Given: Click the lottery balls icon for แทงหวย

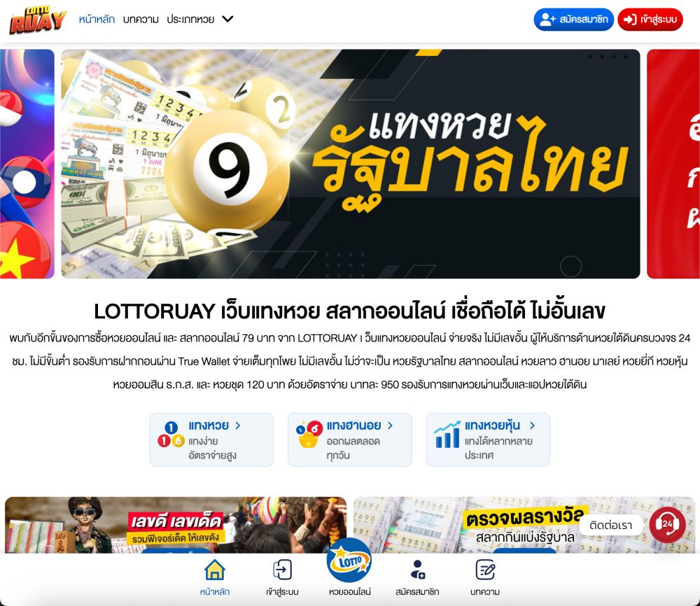Looking at the screenshot, I should click(x=171, y=434).
